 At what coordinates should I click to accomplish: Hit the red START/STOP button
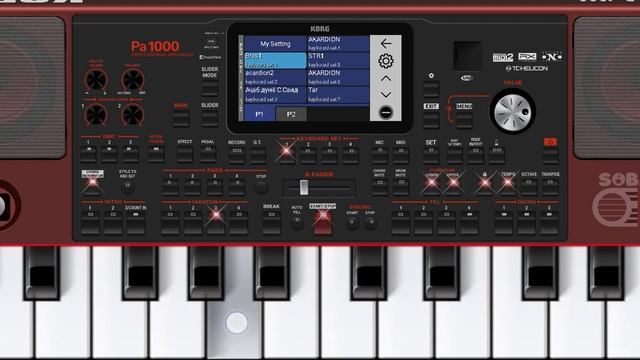pos(322,223)
